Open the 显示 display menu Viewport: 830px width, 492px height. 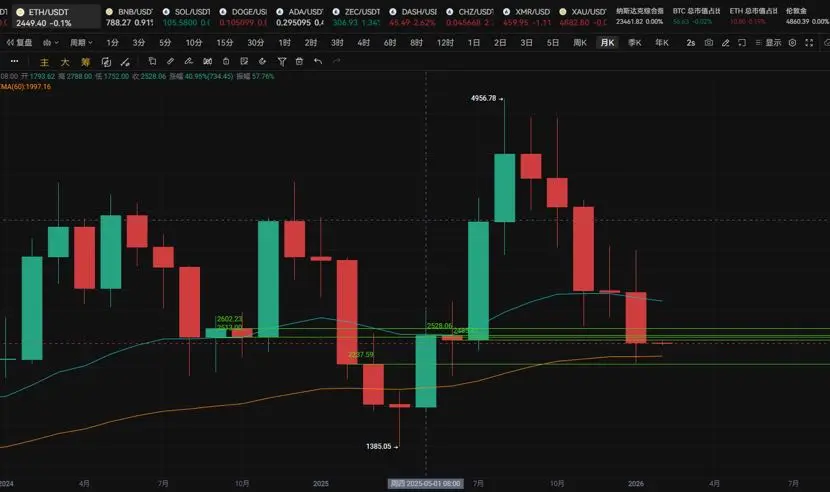(x=769, y=42)
